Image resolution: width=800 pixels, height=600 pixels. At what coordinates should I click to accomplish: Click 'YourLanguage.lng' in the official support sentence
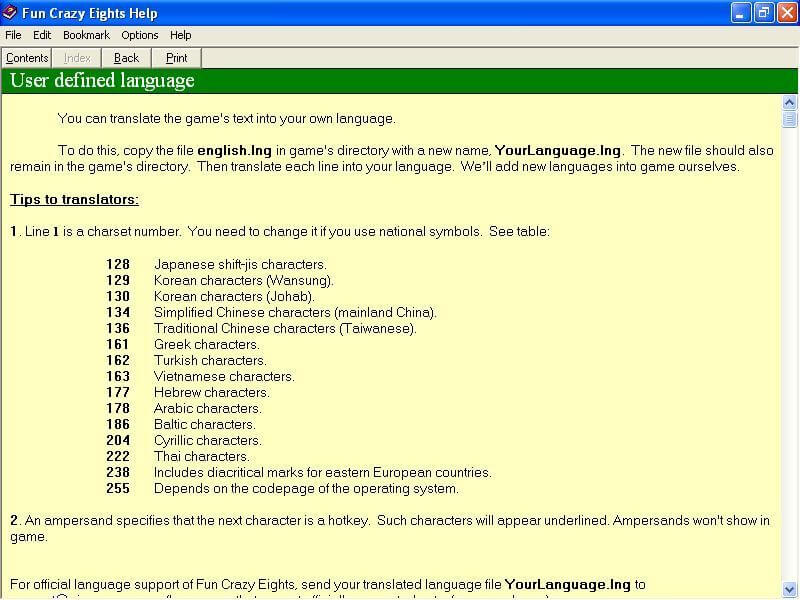pyautogui.click(x=568, y=584)
